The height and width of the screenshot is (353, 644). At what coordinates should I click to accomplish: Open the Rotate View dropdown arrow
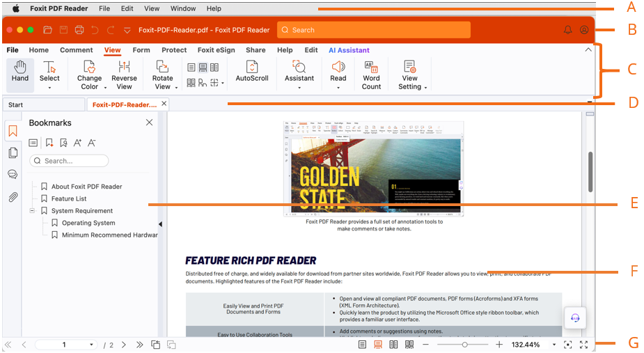(x=176, y=88)
